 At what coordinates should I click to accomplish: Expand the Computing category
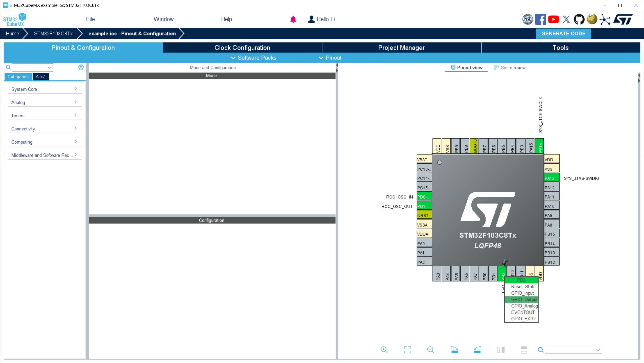point(44,142)
